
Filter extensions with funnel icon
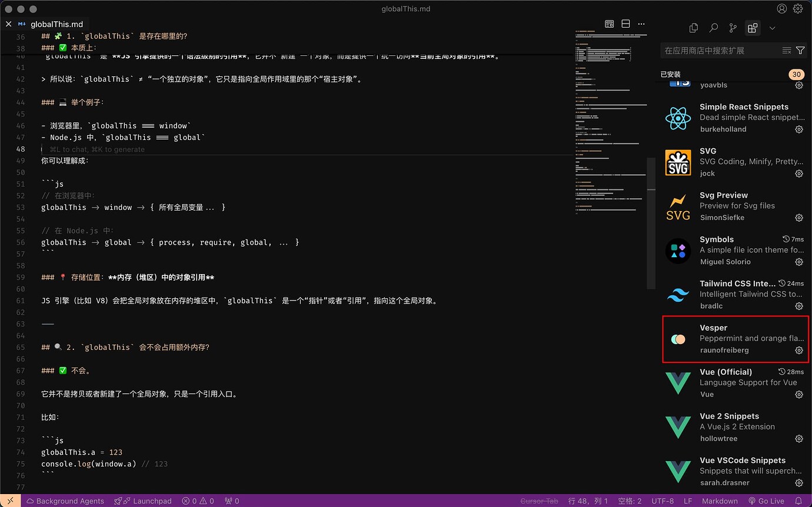click(800, 51)
